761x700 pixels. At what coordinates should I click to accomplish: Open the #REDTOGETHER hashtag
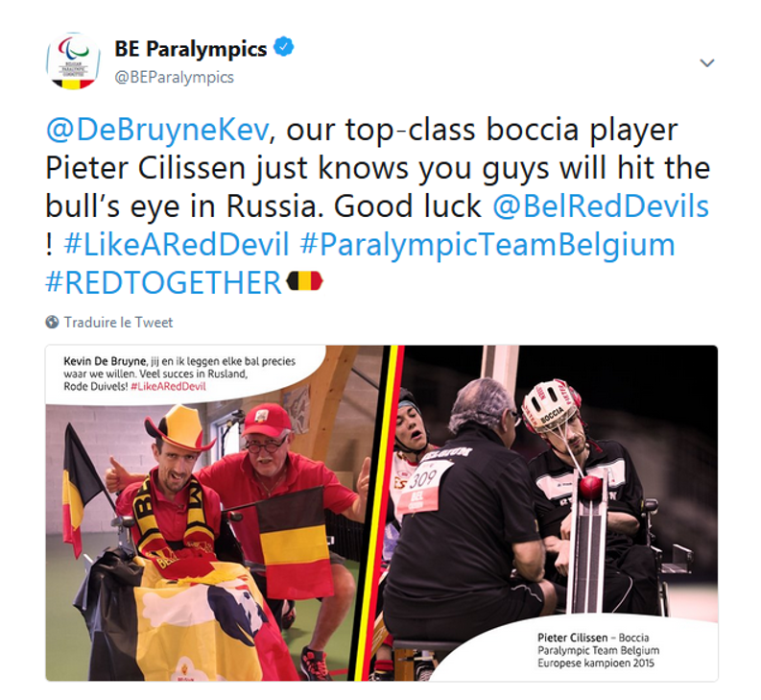[x=163, y=282]
